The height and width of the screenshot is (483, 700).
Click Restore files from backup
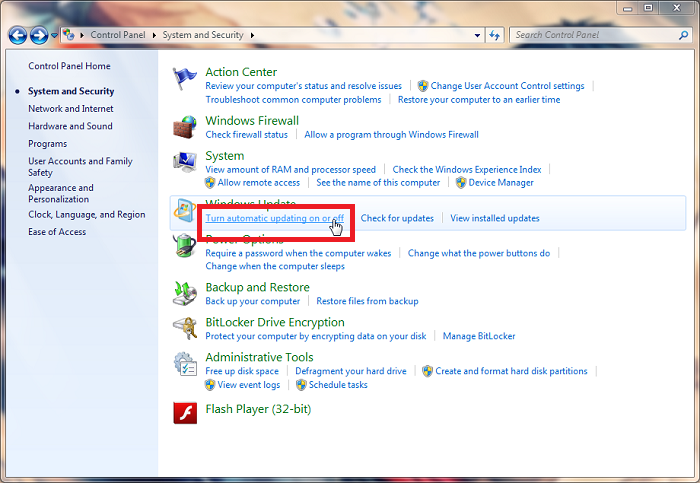pyautogui.click(x=367, y=301)
